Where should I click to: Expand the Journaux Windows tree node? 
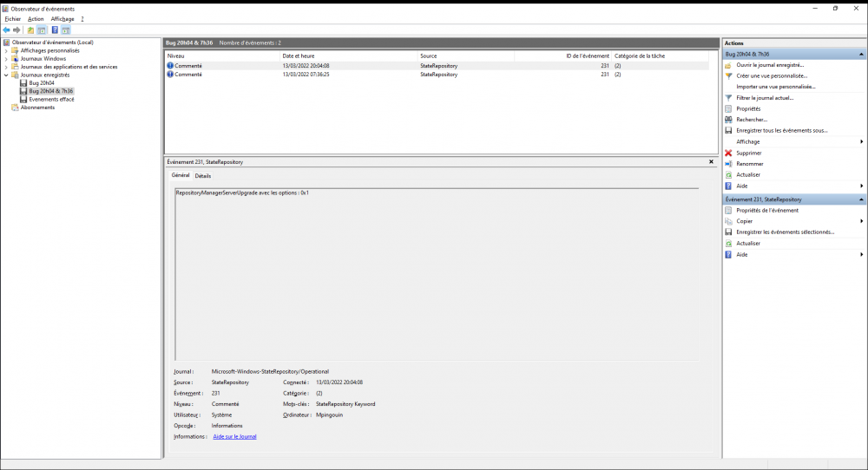tap(6, 59)
